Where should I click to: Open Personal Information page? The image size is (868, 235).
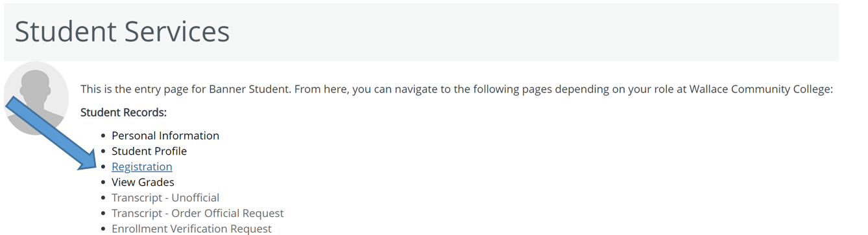(x=165, y=135)
